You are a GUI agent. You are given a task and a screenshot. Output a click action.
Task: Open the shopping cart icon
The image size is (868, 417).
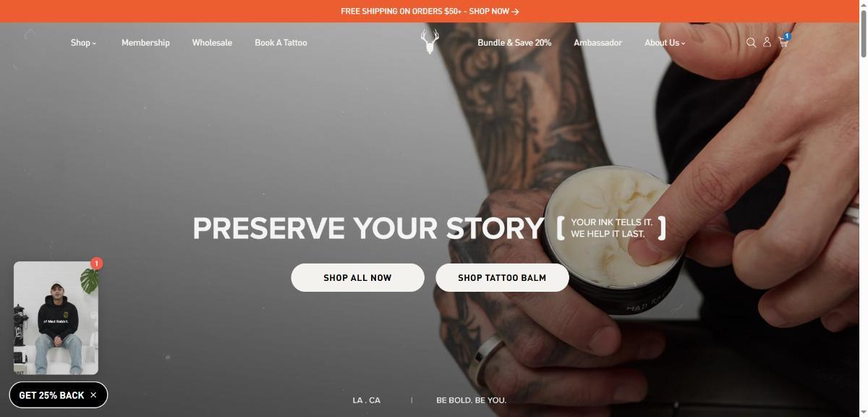pyautogui.click(x=783, y=42)
